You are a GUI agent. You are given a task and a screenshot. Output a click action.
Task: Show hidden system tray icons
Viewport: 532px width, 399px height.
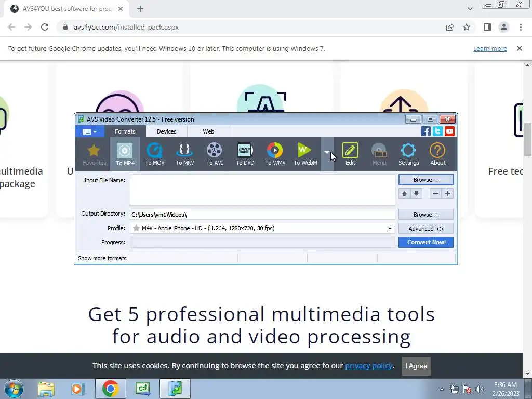442,389
